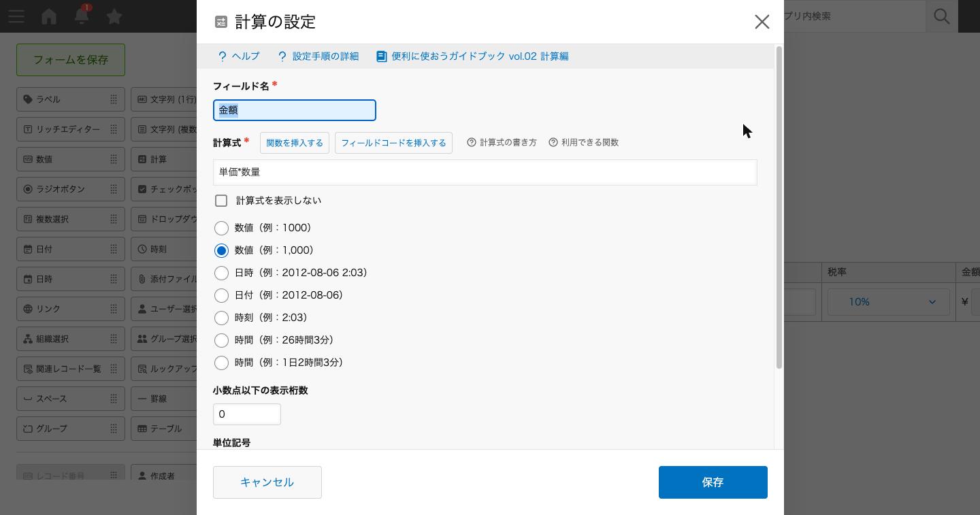Select the ラジオボタン field item

pos(71,189)
